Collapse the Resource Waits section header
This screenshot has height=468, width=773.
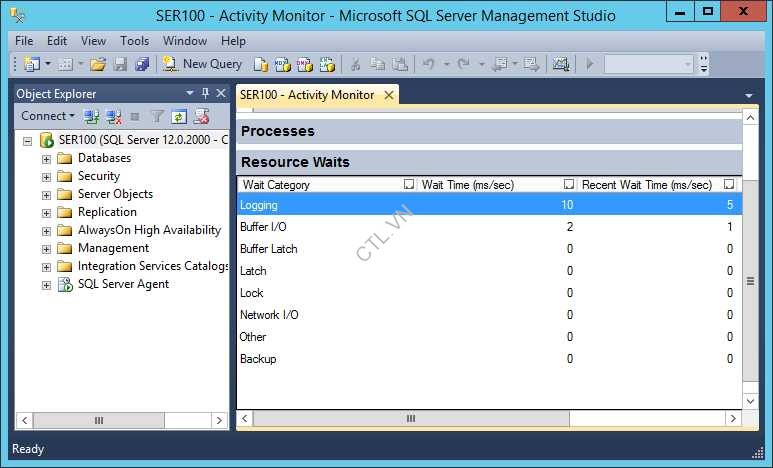(489, 162)
